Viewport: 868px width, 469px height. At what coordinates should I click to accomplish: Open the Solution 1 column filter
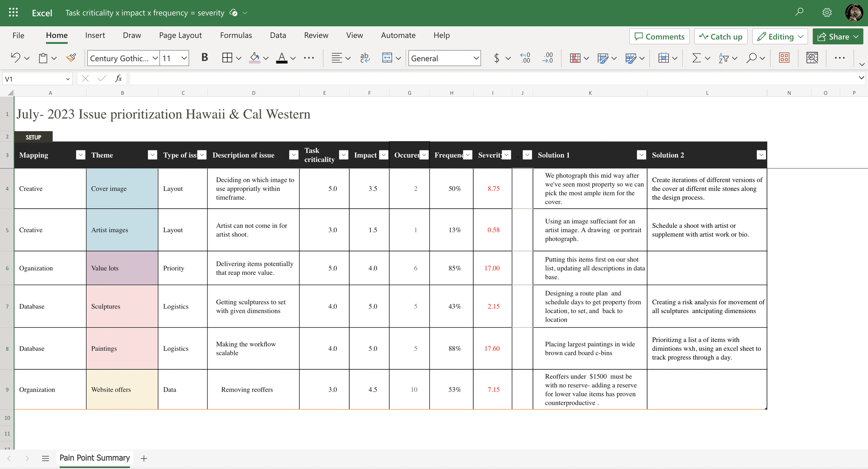[x=641, y=155]
